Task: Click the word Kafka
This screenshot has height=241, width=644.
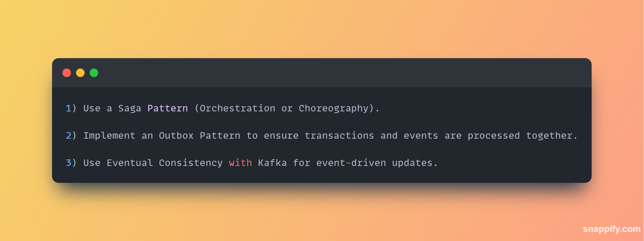Action: [273, 163]
